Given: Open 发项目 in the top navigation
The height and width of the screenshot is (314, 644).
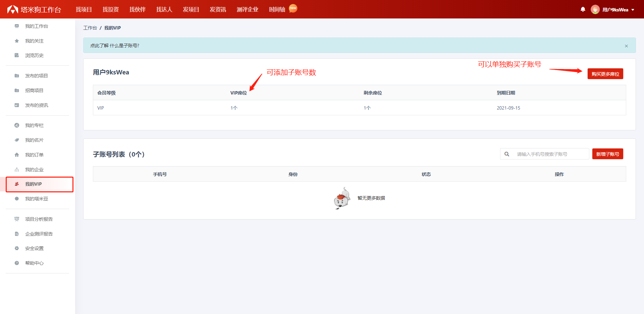Looking at the screenshot, I should [191, 9].
